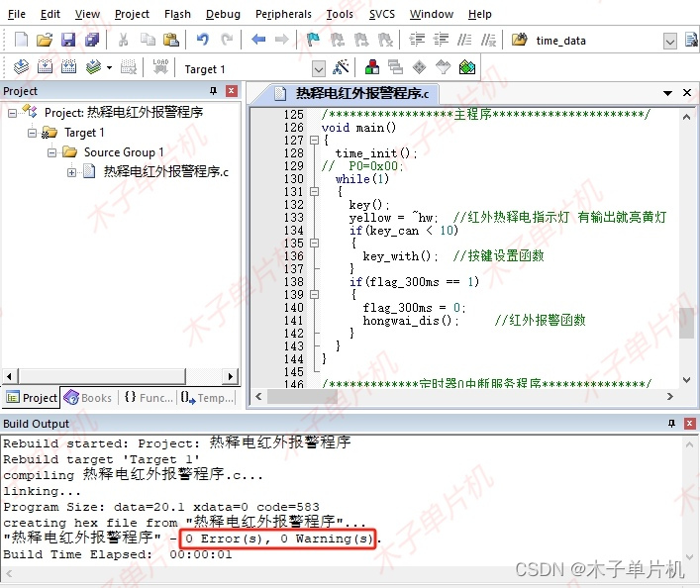
Task: Toggle bookmark with the flag icon
Action: pyautogui.click(x=313, y=41)
